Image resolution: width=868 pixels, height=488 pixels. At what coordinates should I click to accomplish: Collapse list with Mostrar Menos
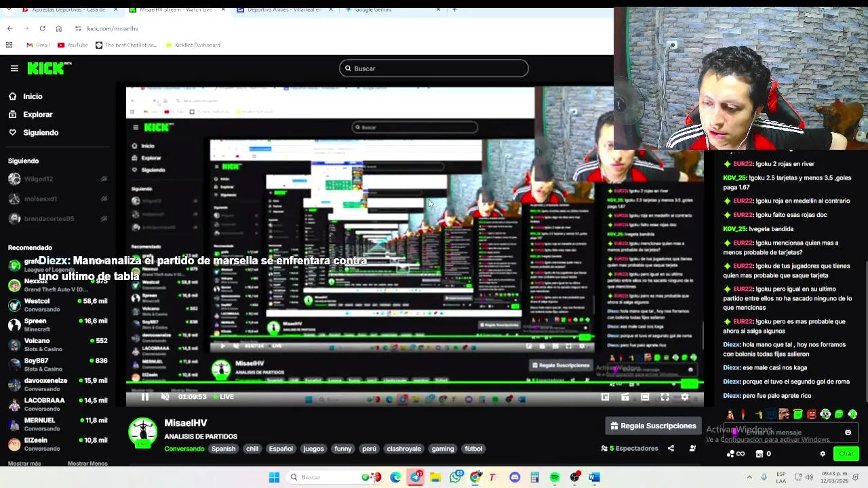point(87,464)
